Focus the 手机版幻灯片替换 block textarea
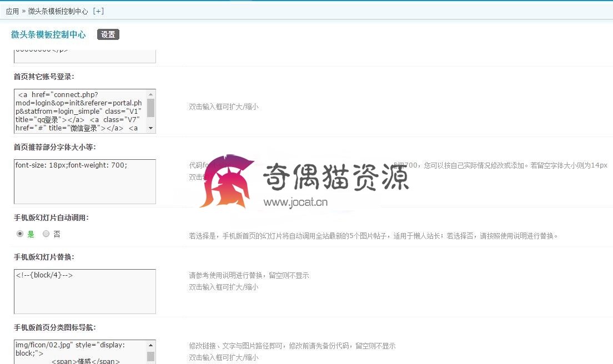Screen dimensions: 613x364 click(x=85, y=291)
